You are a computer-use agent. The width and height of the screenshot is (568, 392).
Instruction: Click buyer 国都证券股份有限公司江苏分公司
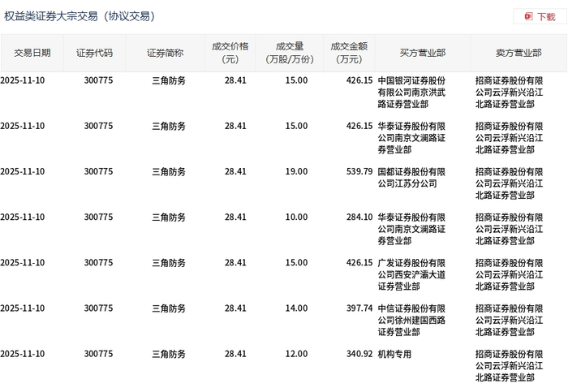click(411, 178)
